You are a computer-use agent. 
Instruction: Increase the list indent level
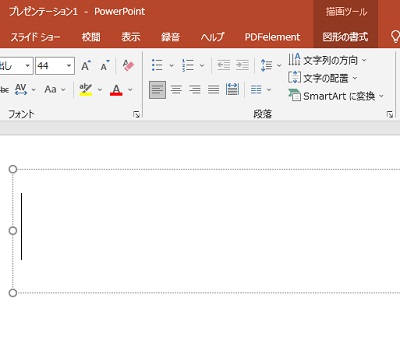click(242, 65)
